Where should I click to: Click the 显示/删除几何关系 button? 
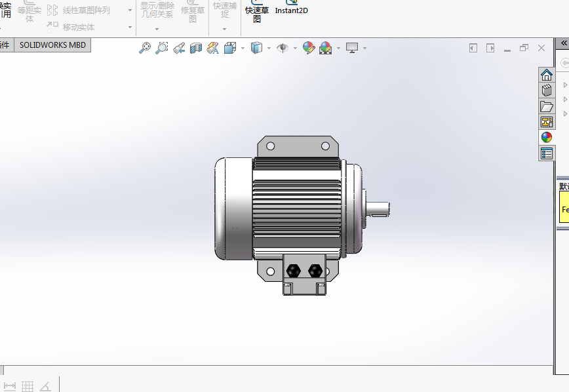[157, 10]
